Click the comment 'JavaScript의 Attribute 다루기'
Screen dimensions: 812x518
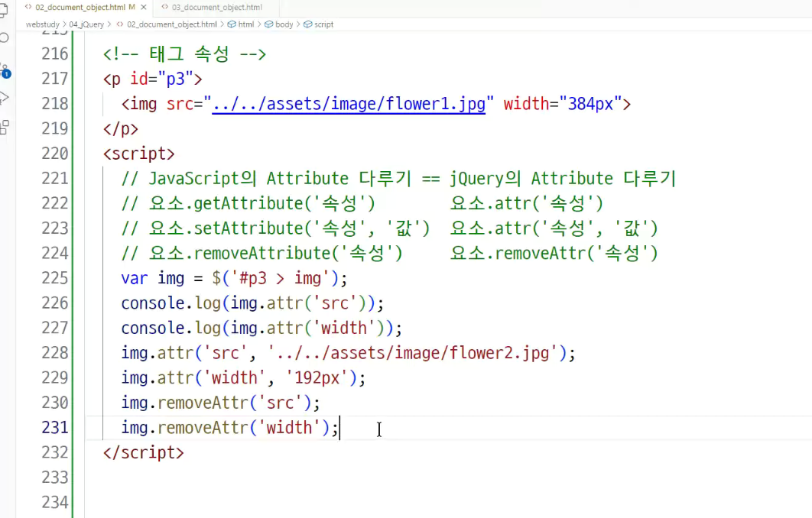280,179
